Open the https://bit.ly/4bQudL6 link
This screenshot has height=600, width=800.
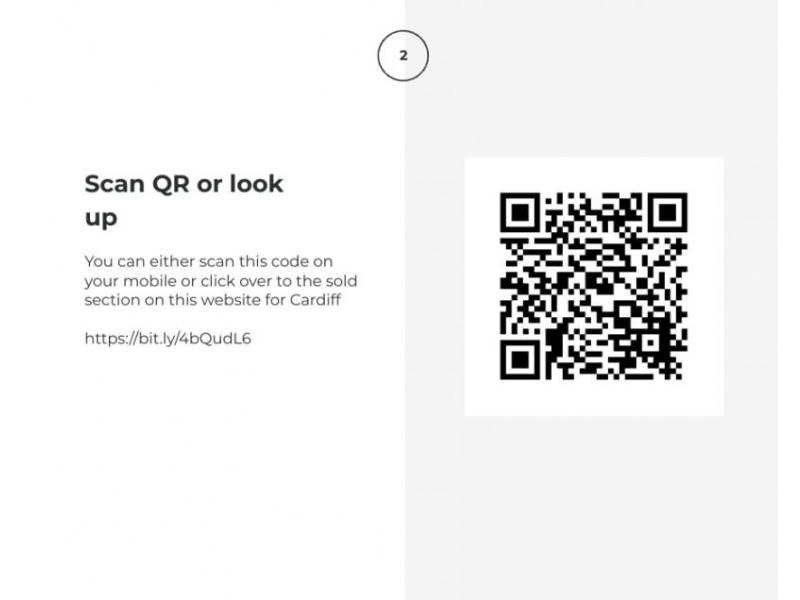pyautogui.click(x=168, y=339)
